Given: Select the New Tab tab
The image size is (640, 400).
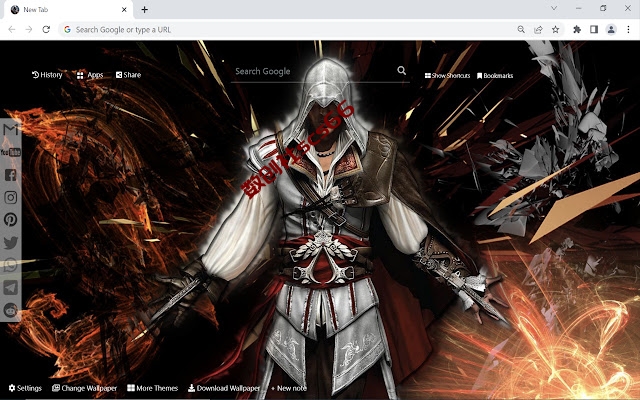Looking at the screenshot, I should click(x=68, y=10).
